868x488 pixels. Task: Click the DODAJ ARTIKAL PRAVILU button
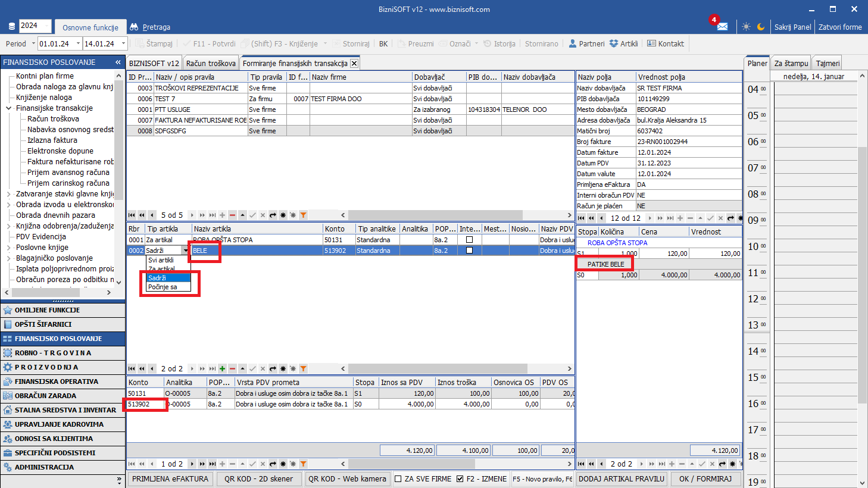[x=622, y=478]
